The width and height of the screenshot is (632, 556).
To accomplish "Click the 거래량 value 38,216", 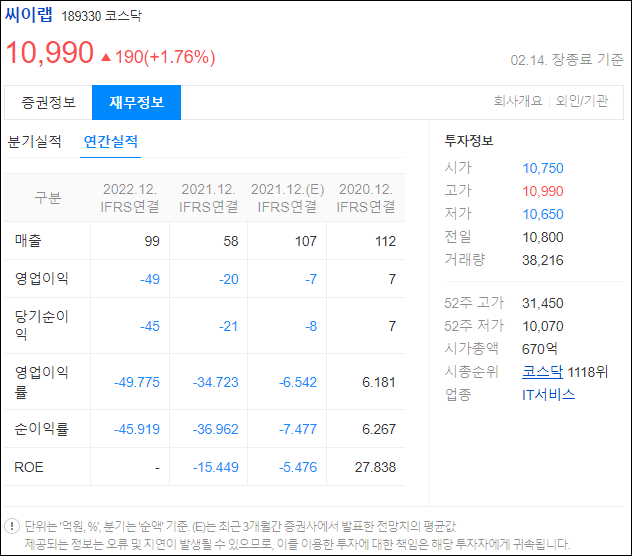I will point(543,260).
